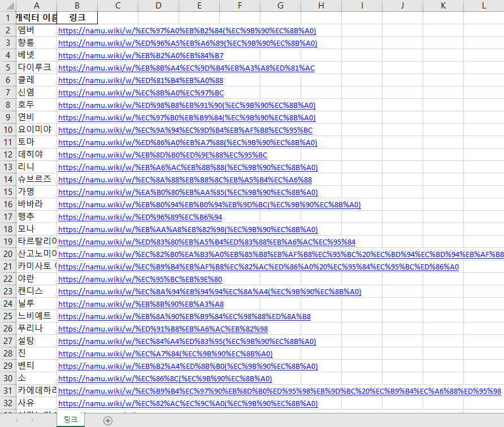Screen dimensions: 504x427
Task: Open the namu.wiki link for 베넷
Action: 141,55
